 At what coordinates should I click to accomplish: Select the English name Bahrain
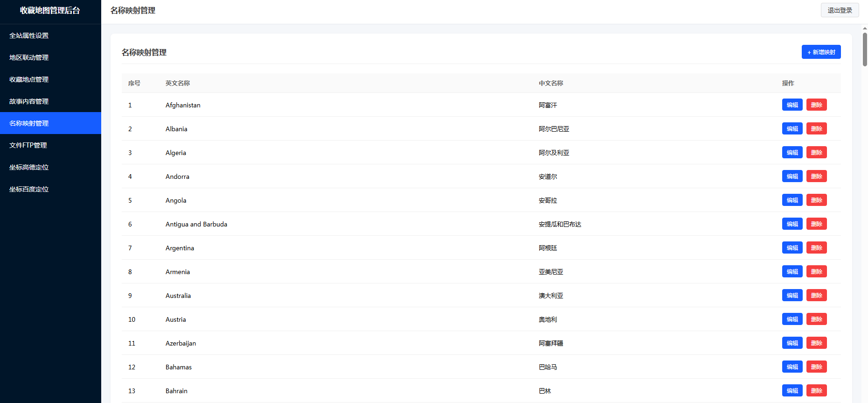[x=176, y=391]
